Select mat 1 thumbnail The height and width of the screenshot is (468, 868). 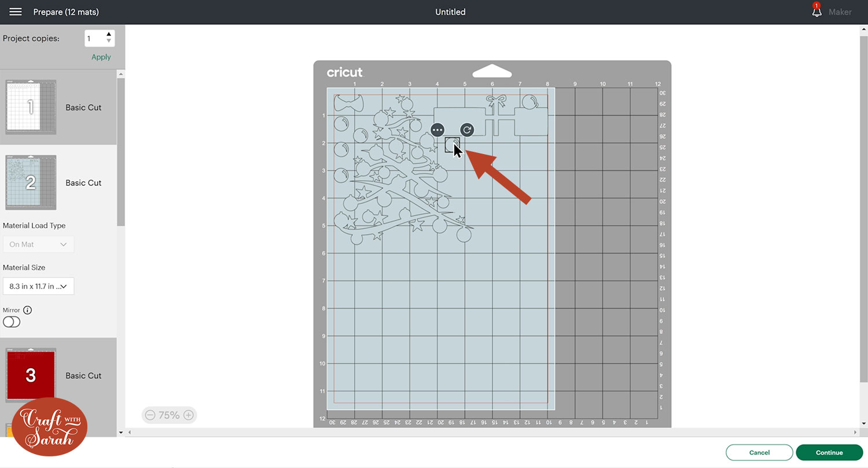(x=31, y=107)
